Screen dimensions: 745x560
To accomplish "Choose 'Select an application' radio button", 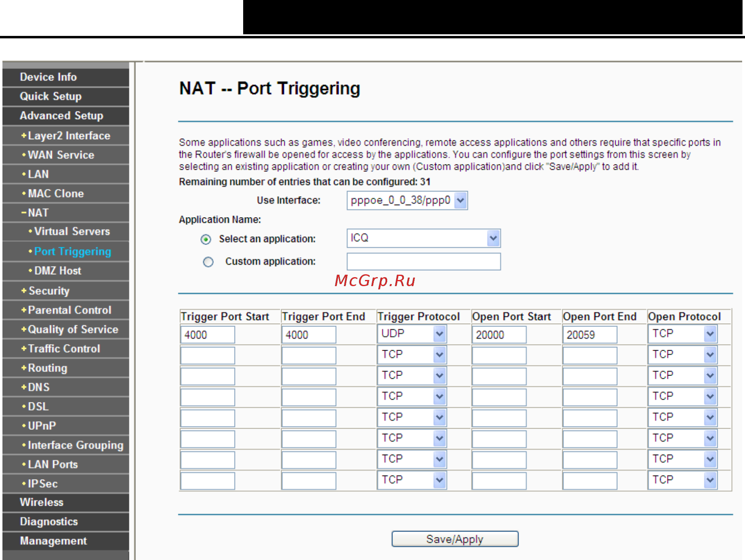I will [x=206, y=239].
